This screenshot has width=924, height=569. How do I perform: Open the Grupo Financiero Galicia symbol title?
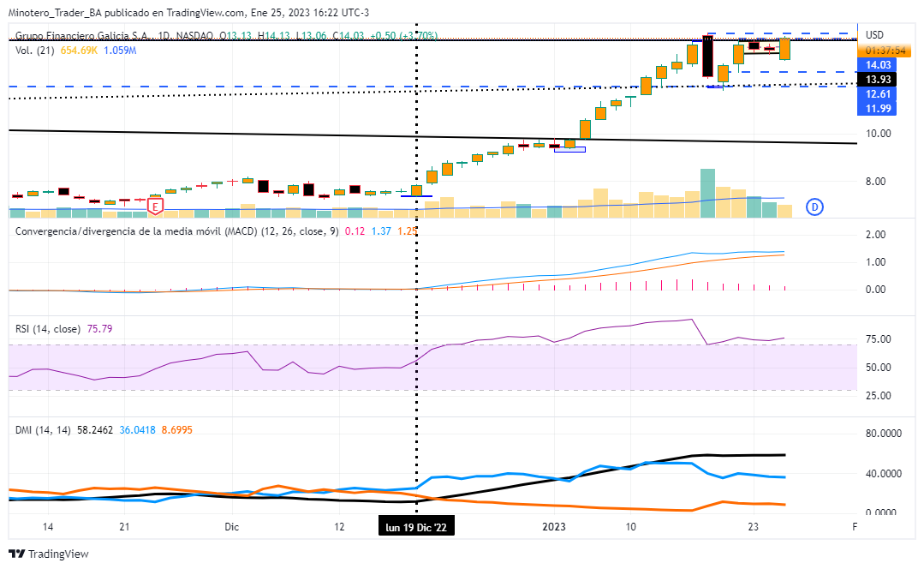[x=84, y=35]
